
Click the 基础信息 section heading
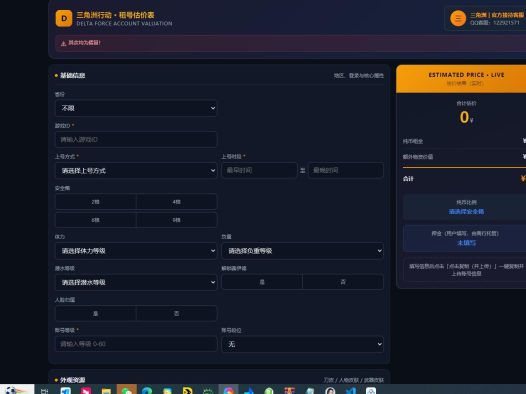(x=72, y=75)
